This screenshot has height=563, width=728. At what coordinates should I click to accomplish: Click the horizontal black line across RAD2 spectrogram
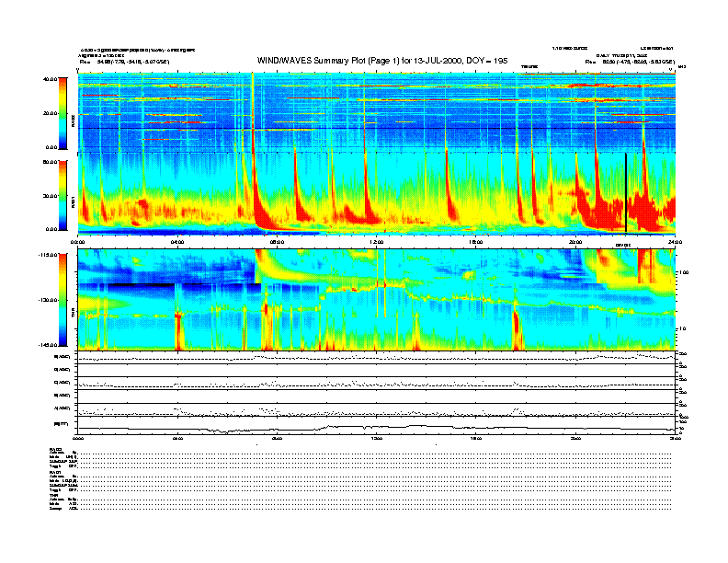pos(376,128)
